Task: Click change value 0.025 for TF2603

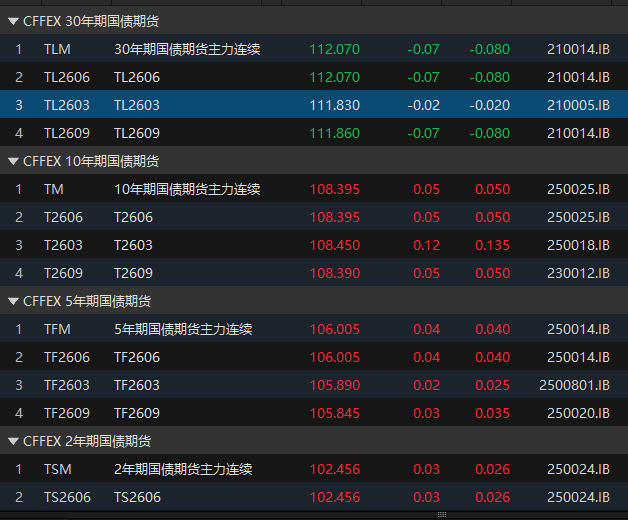Action: click(x=493, y=385)
